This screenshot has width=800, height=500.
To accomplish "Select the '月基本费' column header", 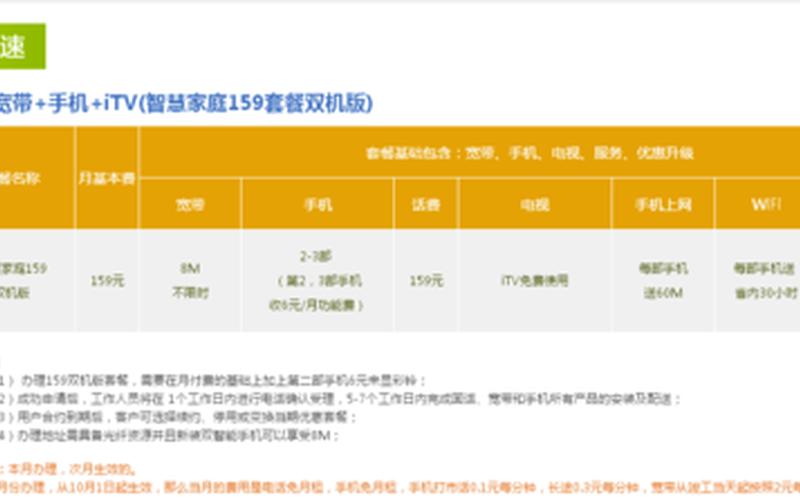I will coord(107,178).
